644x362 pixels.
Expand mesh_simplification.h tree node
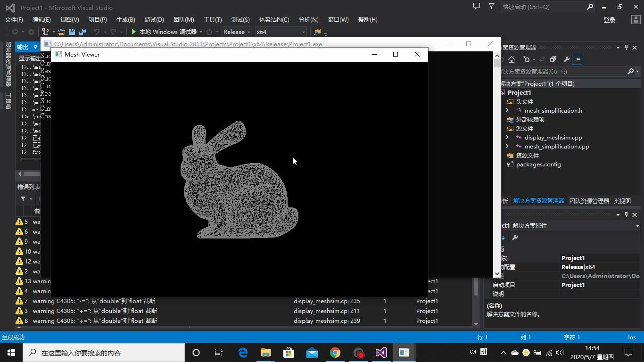click(507, 111)
